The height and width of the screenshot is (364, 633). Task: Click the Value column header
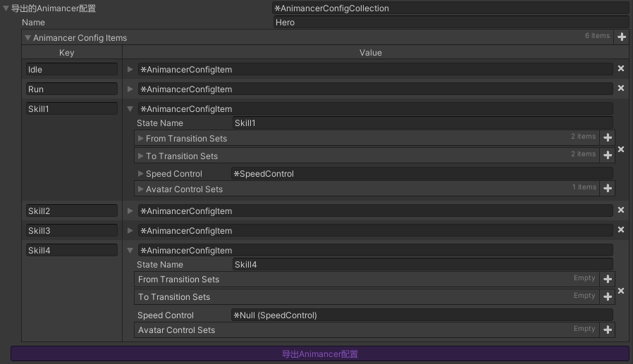371,53
